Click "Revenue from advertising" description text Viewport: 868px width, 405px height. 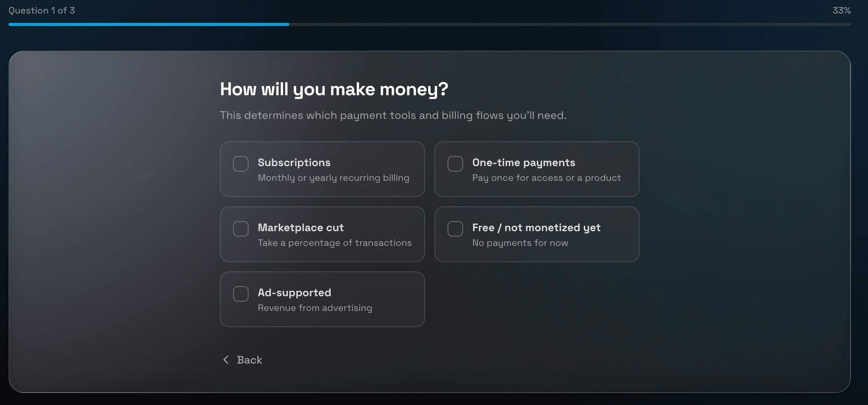[x=315, y=308]
